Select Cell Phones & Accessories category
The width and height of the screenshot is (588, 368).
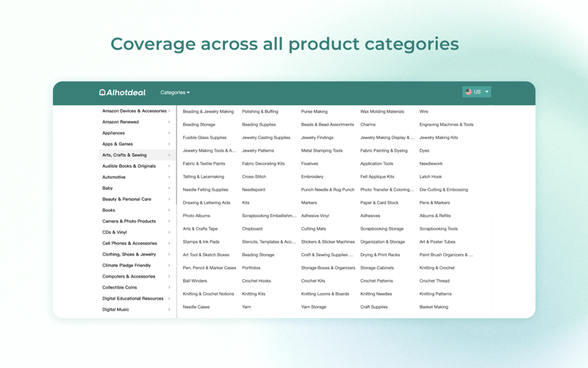coord(130,244)
